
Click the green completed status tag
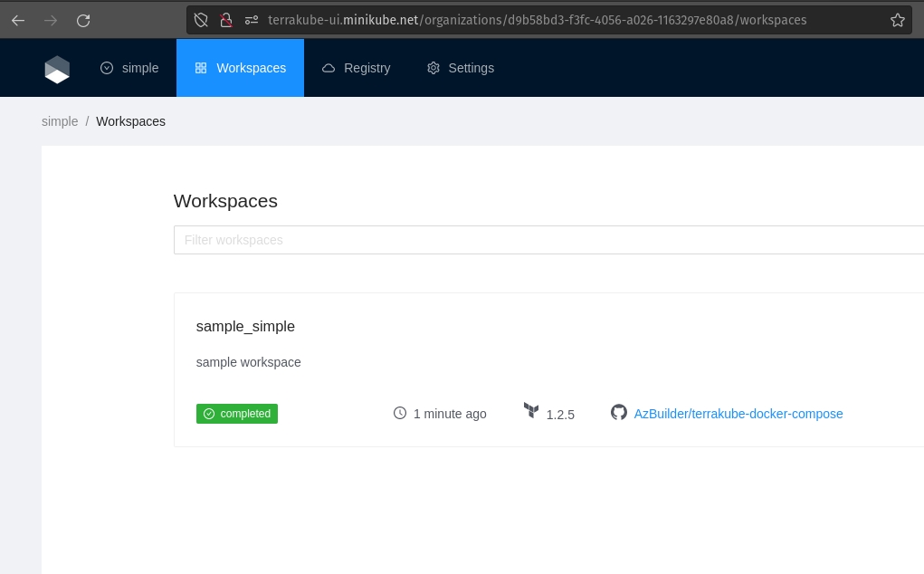pyautogui.click(x=237, y=414)
